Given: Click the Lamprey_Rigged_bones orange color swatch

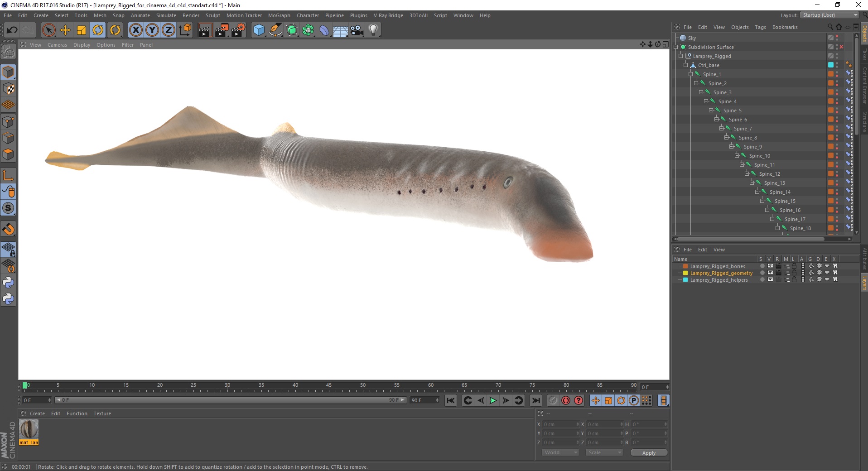Looking at the screenshot, I should [x=685, y=266].
